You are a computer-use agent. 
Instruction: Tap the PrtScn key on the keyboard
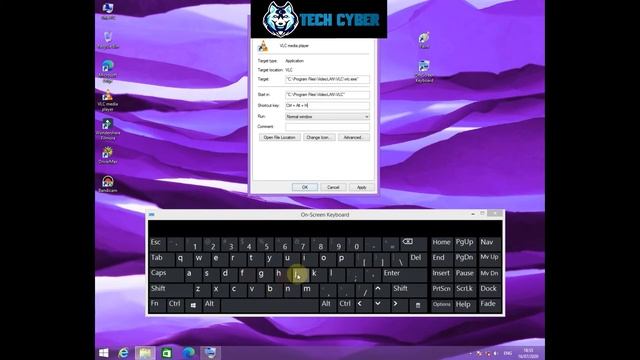click(x=442, y=289)
